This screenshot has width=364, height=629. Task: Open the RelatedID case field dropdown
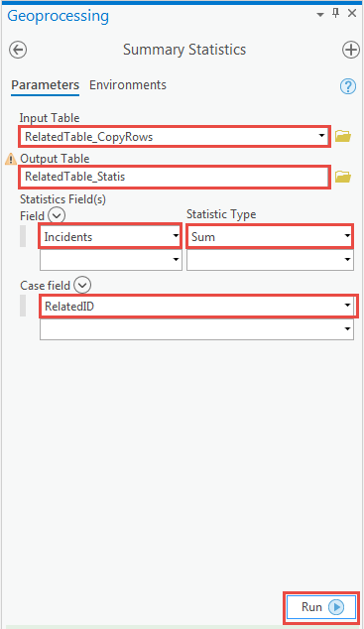[196, 307]
